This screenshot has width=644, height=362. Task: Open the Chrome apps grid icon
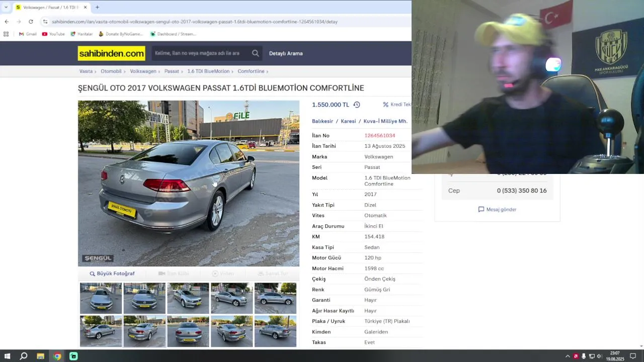tap(6, 34)
